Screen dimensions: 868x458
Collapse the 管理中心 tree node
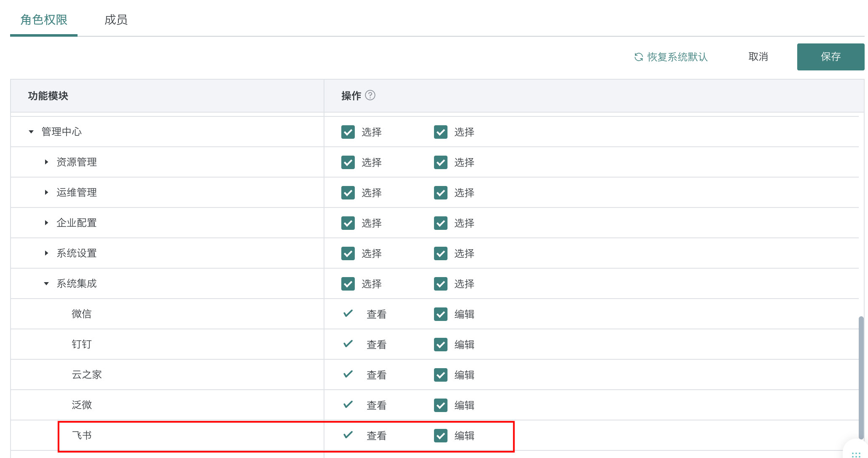(31, 132)
